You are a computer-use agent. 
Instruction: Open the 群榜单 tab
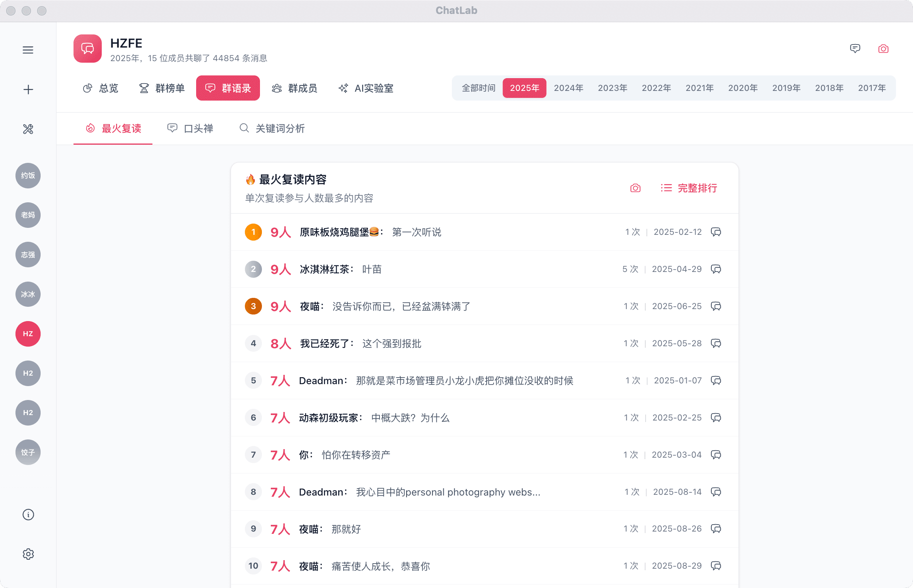point(161,88)
